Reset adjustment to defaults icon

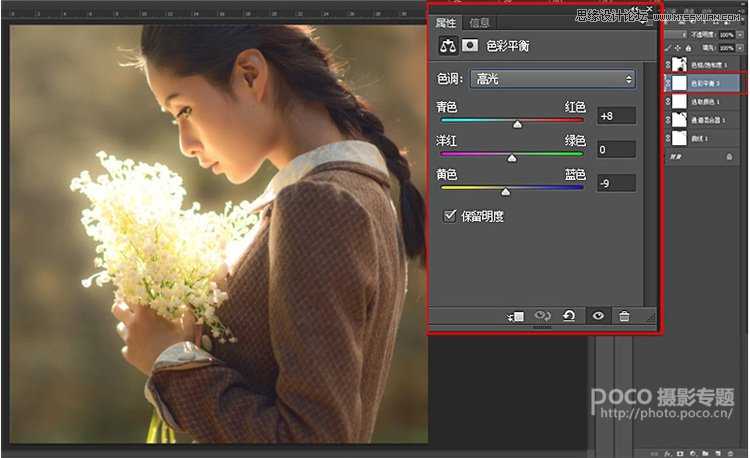tap(569, 316)
